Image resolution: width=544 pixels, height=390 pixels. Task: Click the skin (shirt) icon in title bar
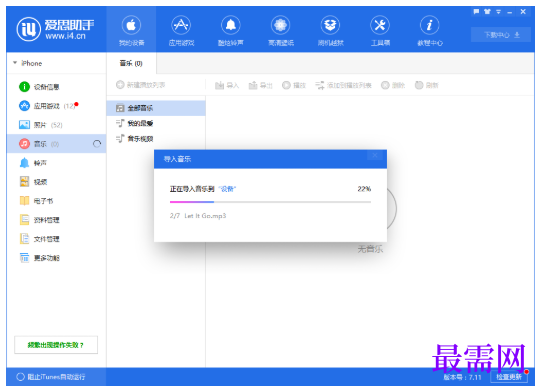tap(487, 12)
